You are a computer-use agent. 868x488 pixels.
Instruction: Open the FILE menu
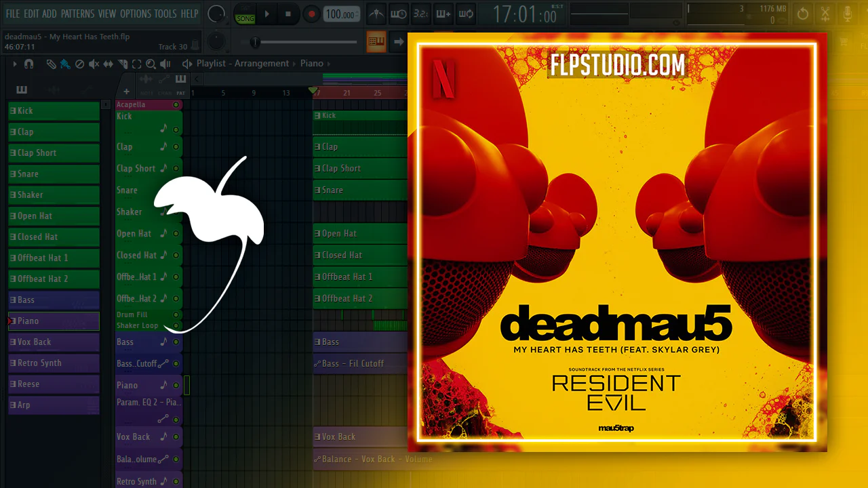pyautogui.click(x=13, y=14)
